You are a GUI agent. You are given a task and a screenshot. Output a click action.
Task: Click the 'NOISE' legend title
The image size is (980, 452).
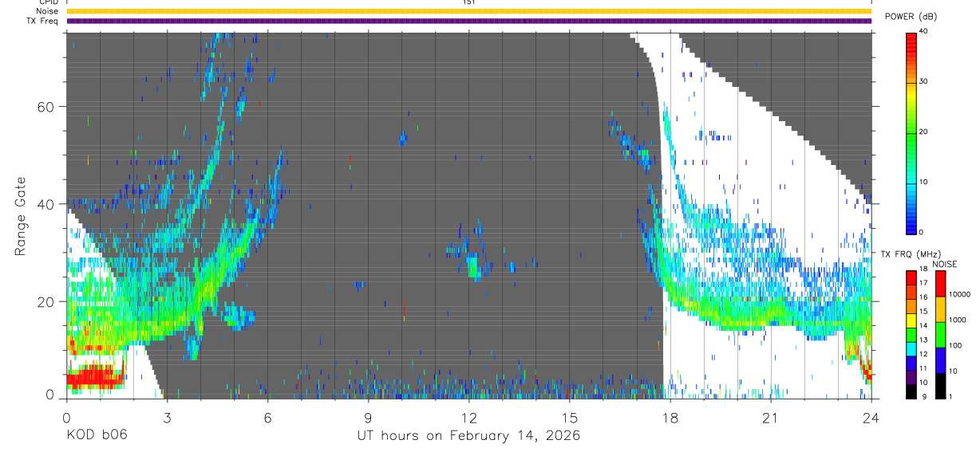click(x=944, y=264)
